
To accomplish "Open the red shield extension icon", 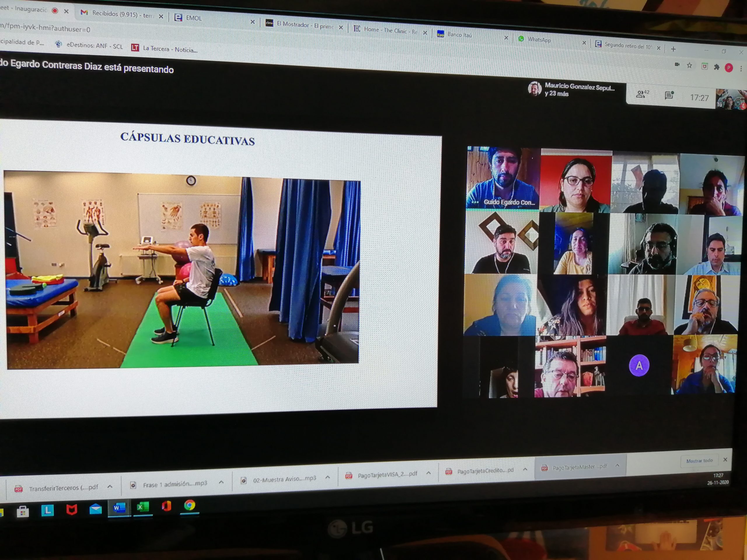I will coord(704,66).
